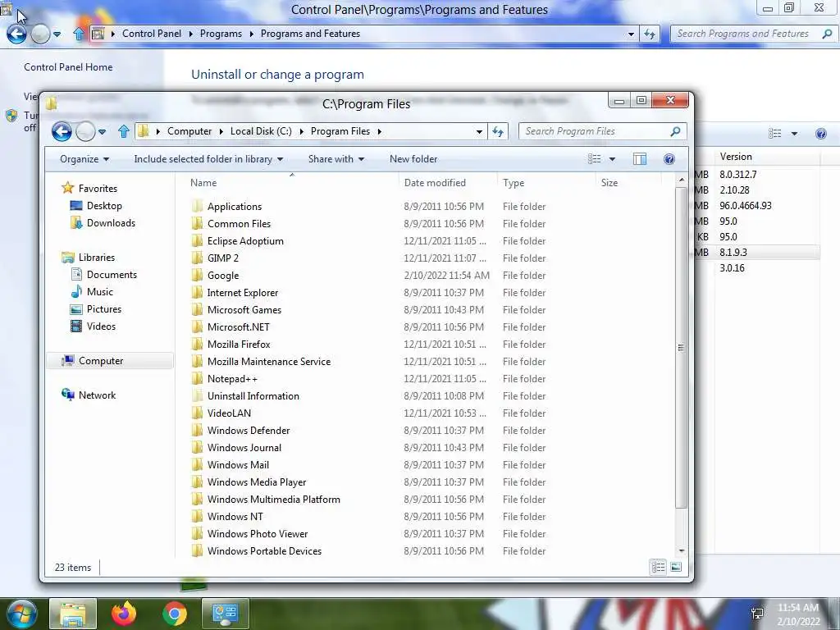This screenshot has width=840, height=630.
Task: Go back in Control Panel window
Action: [x=16, y=34]
